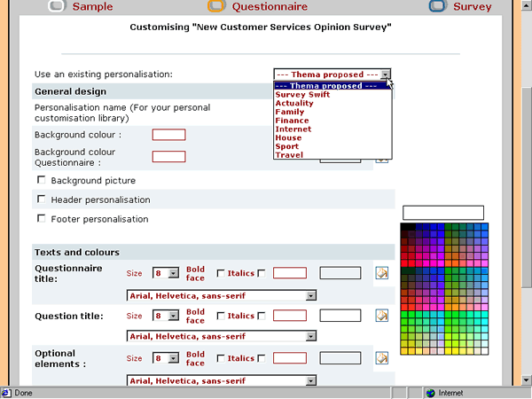Select highlighted Thema proposed list entry
Image resolution: width=532 pixels, height=399 pixels.
(x=332, y=86)
